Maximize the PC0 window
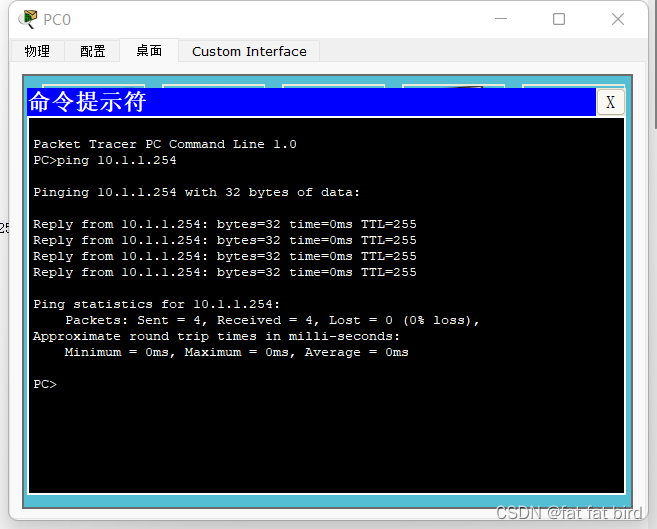Image resolution: width=657 pixels, height=529 pixels. click(559, 19)
